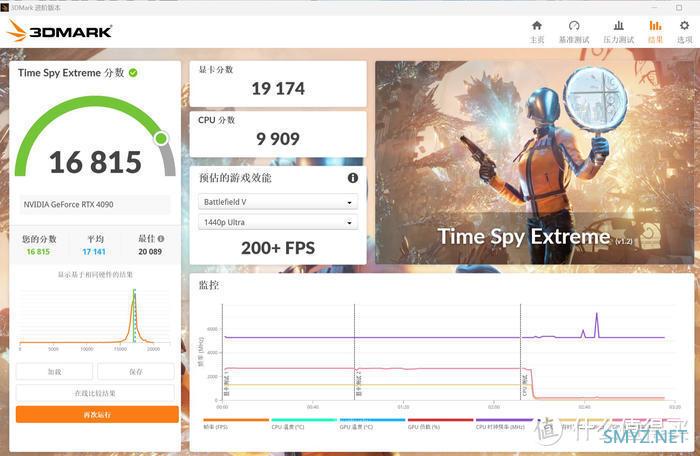Click the Time Spy Extreme 分数 heading

(71, 73)
